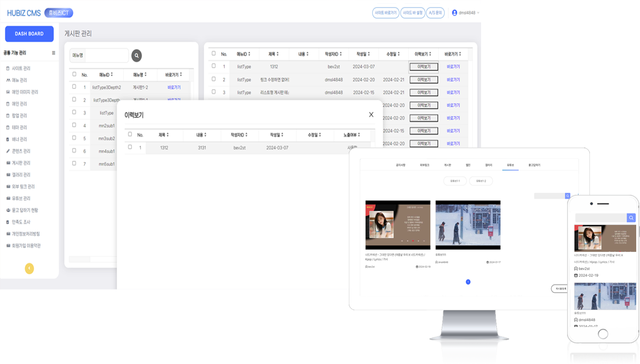Image resolution: width=640 pixels, height=364 pixels.
Task: Click the dark round search icon beside 메뉴명
Action: pos(137,55)
